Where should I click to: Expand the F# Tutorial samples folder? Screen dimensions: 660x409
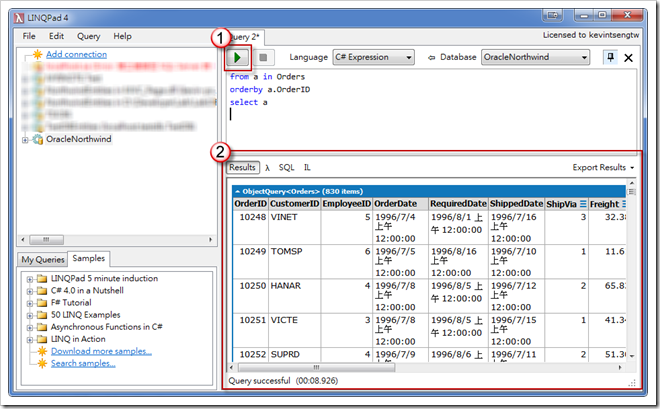click(x=30, y=303)
